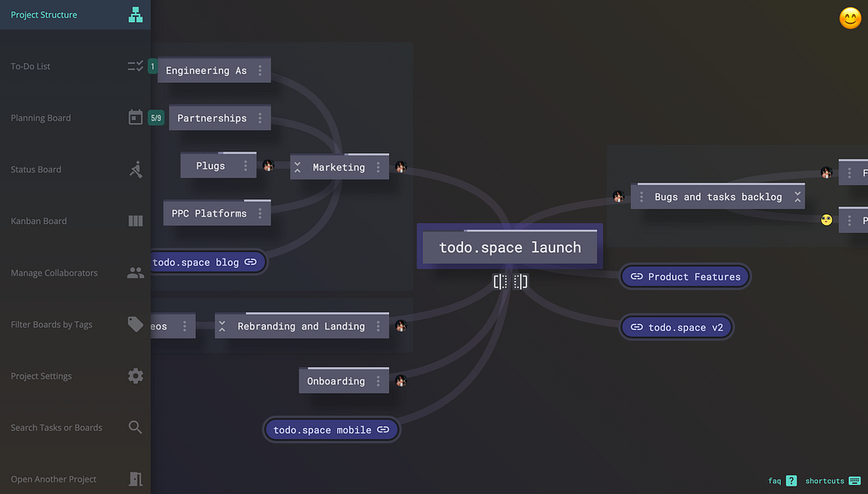
Task: Click the avatar beside the upper-right cut-off node
Action: pyautogui.click(x=827, y=173)
